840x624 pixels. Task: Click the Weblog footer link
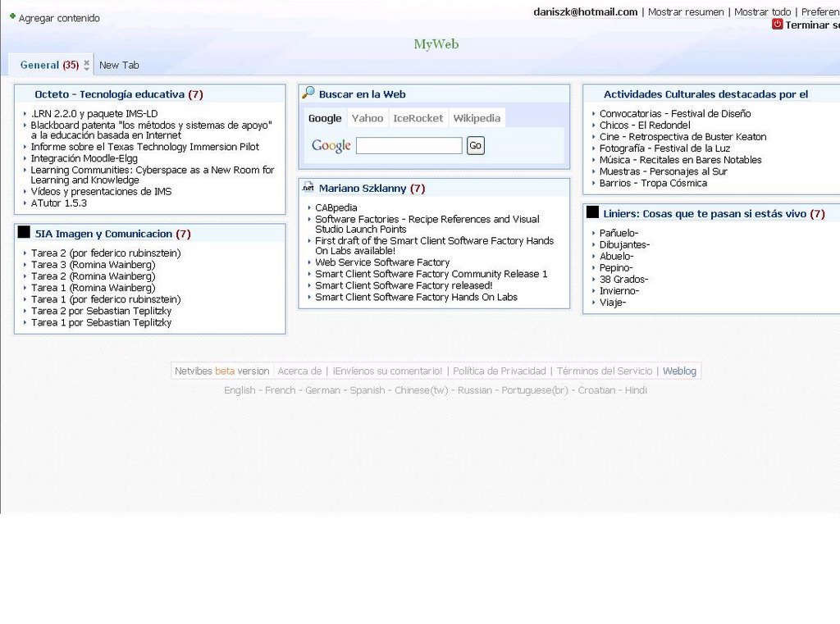tap(679, 371)
